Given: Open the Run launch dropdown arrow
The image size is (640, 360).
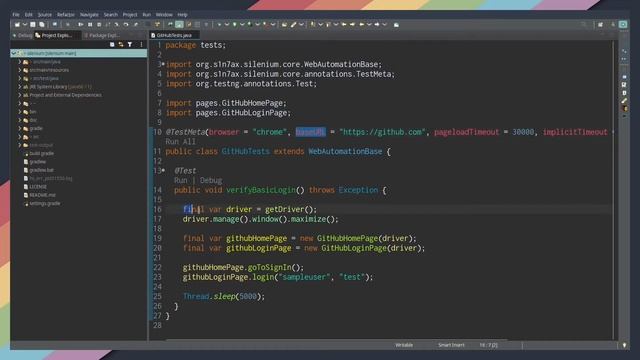Looking at the screenshot, I should (x=242, y=24).
